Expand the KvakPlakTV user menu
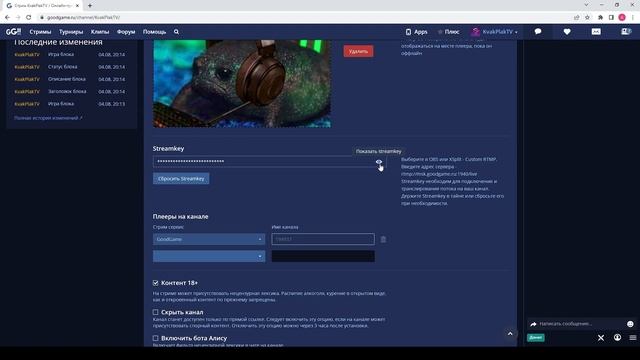This screenshot has height=360, width=640. click(x=494, y=32)
